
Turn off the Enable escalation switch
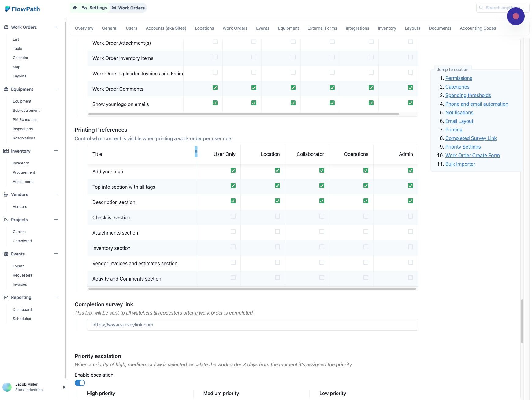coord(80,383)
